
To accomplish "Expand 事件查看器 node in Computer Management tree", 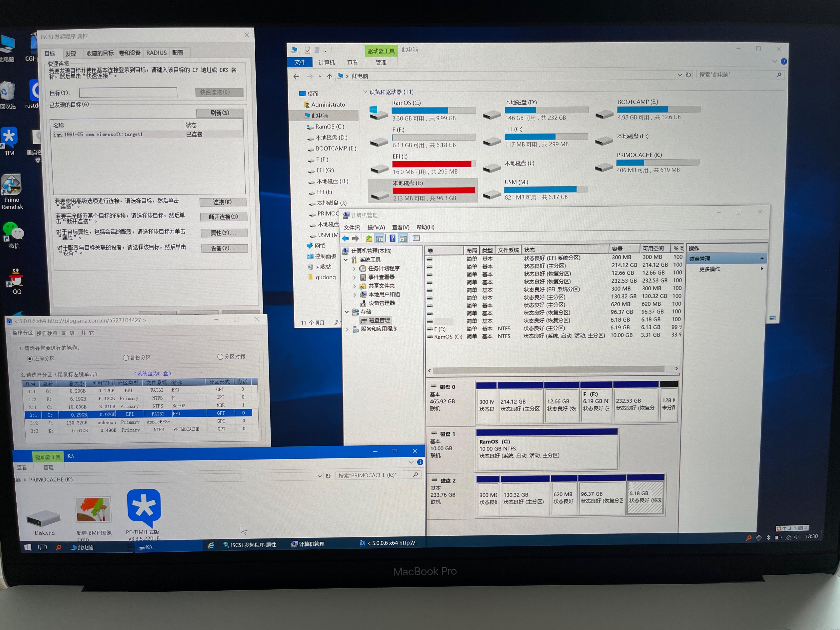I will click(x=354, y=277).
